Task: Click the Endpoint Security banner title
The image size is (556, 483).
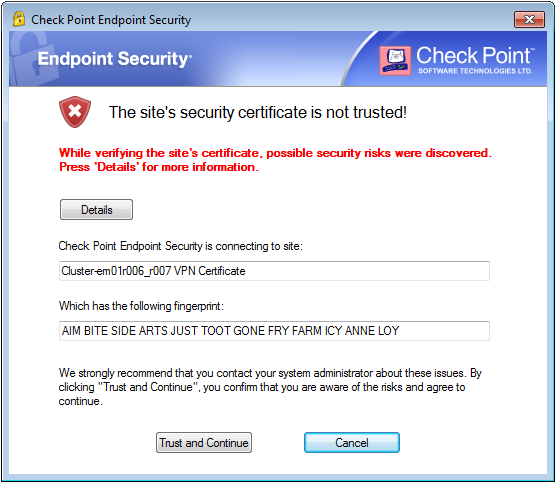Action: coord(115,59)
